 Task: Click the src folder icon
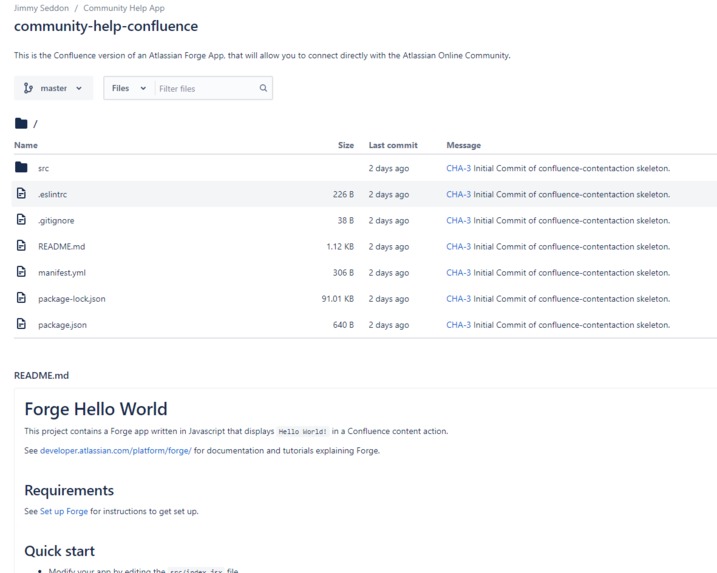click(21, 167)
